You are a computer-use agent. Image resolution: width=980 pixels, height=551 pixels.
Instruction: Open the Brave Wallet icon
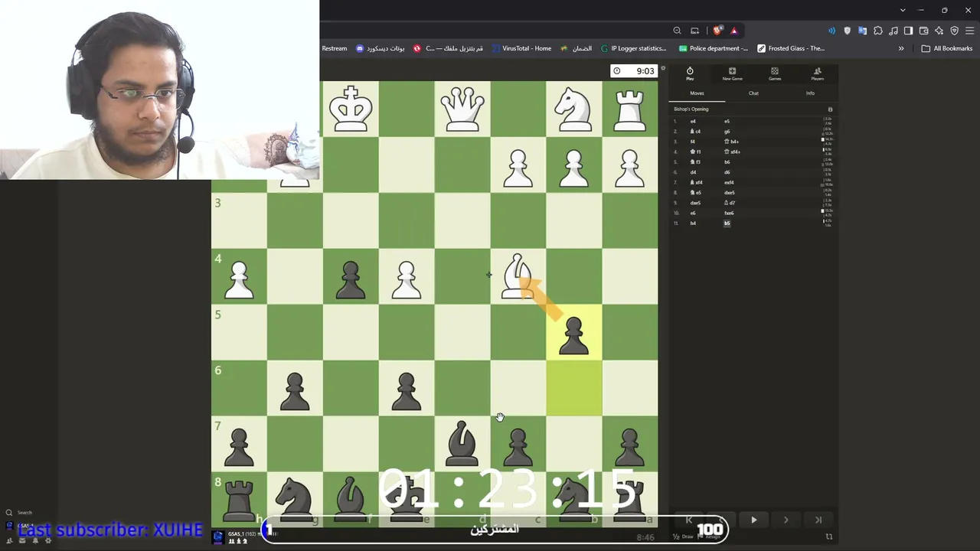pyautogui.click(x=923, y=31)
